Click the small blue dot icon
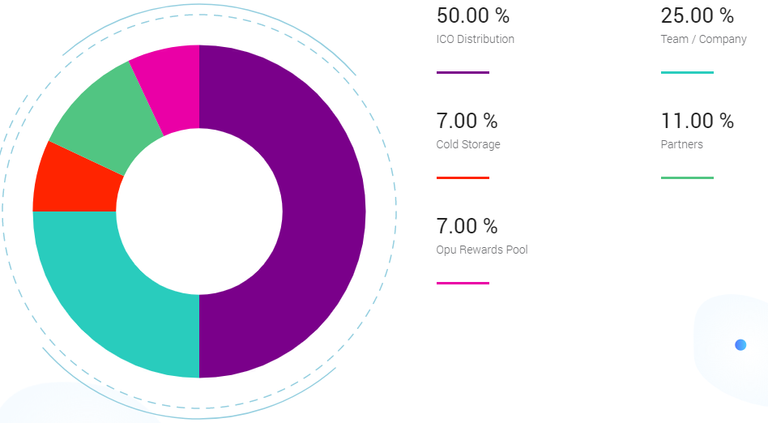The height and width of the screenshot is (423, 768). coord(741,345)
